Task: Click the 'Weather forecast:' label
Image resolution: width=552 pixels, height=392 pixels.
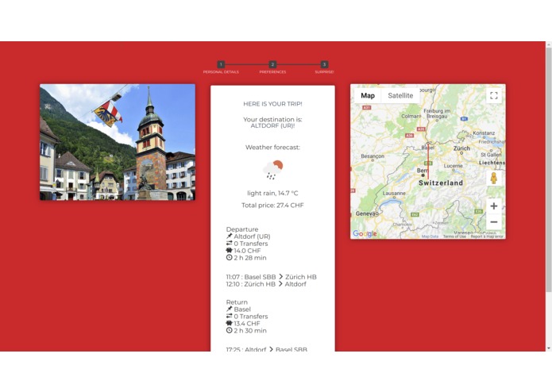Action: click(x=272, y=148)
